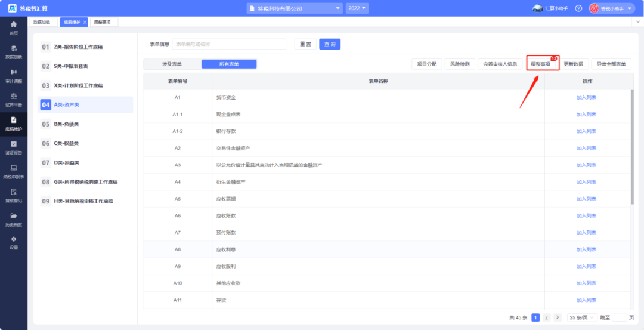Open 试算平衡 scale icon in sidebar
This screenshot has height=330, width=644.
(14, 96)
